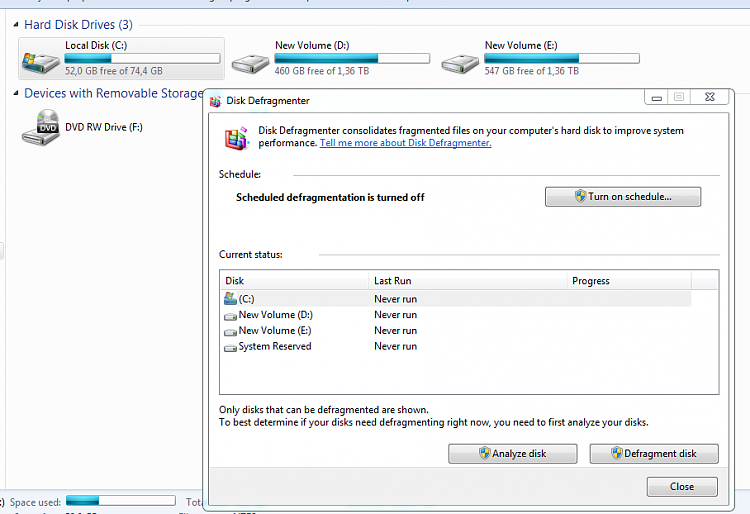The image size is (750, 514).
Task: Click the 547 GB free of 1,36 TB text
Action: click(531, 71)
